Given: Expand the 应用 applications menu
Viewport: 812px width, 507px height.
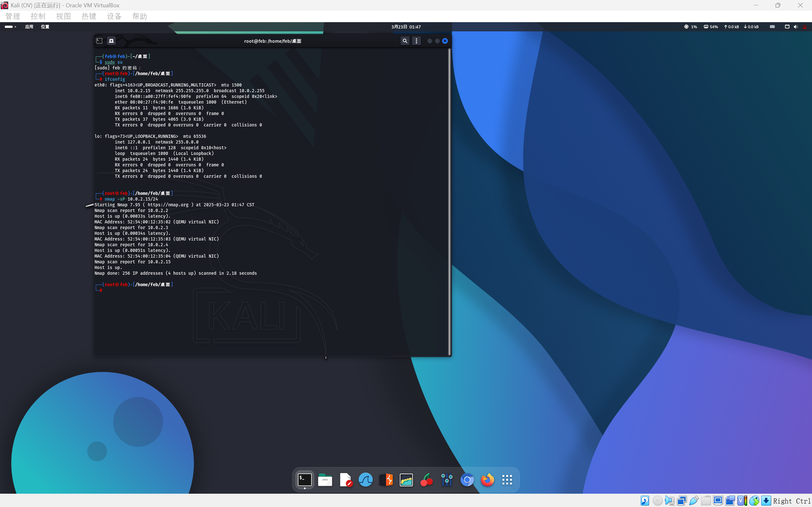Looking at the screenshot, I should (x=29, y=27).
